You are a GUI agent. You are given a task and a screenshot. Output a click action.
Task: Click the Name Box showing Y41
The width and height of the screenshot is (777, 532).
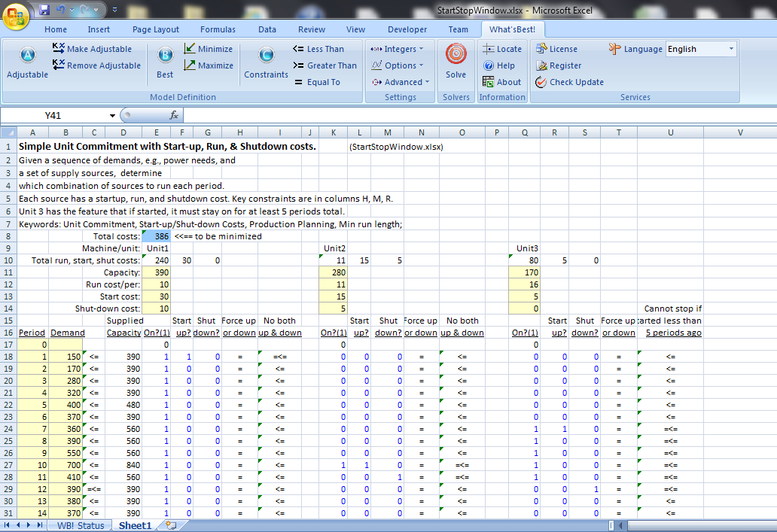click(x=53, y=115)
